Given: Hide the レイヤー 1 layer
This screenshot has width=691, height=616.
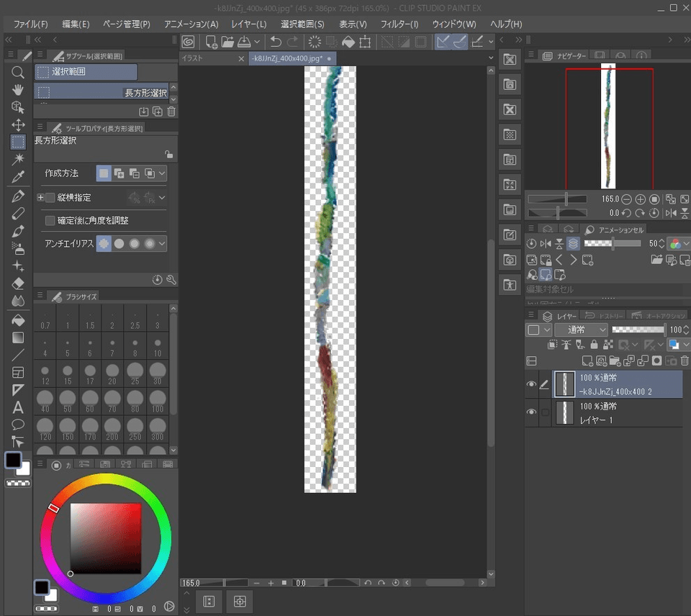Looking at the screenshot, I should tap(531, 412).
